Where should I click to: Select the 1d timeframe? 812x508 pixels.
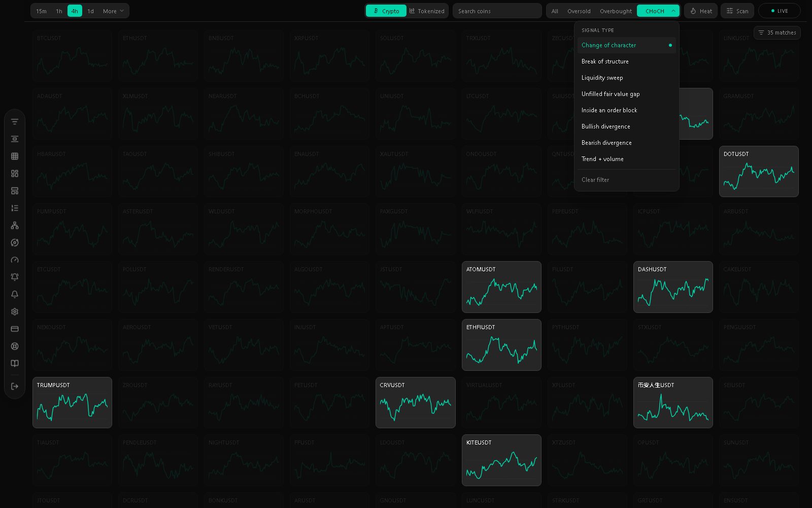90,11
